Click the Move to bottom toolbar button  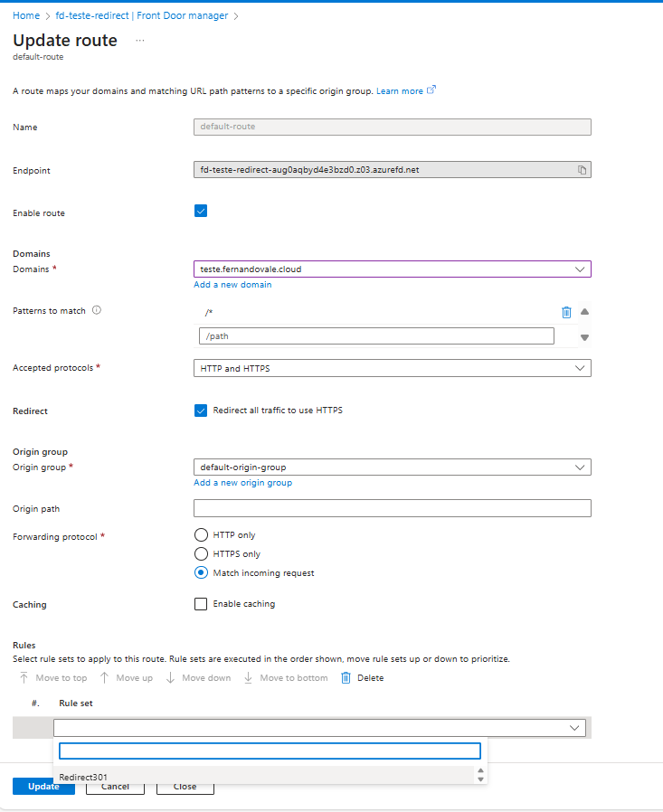pos(286,678)
